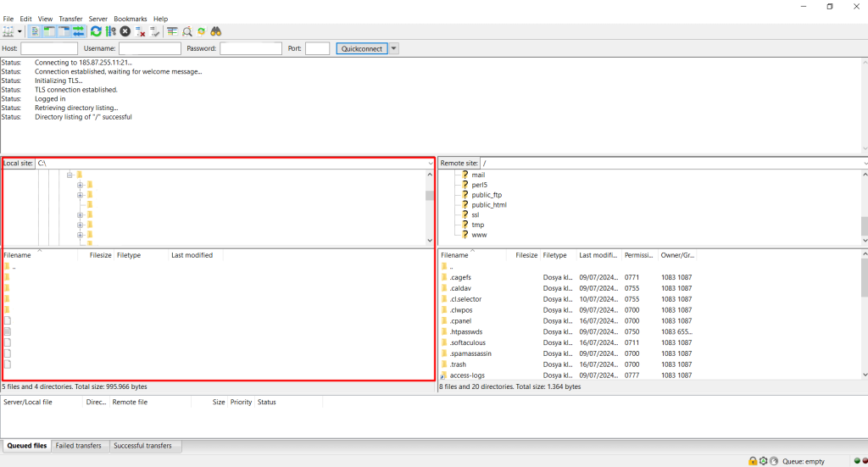Toggle the remote directory tree display
This screenshot has width=868, height=467.
(x=64, y=31)
